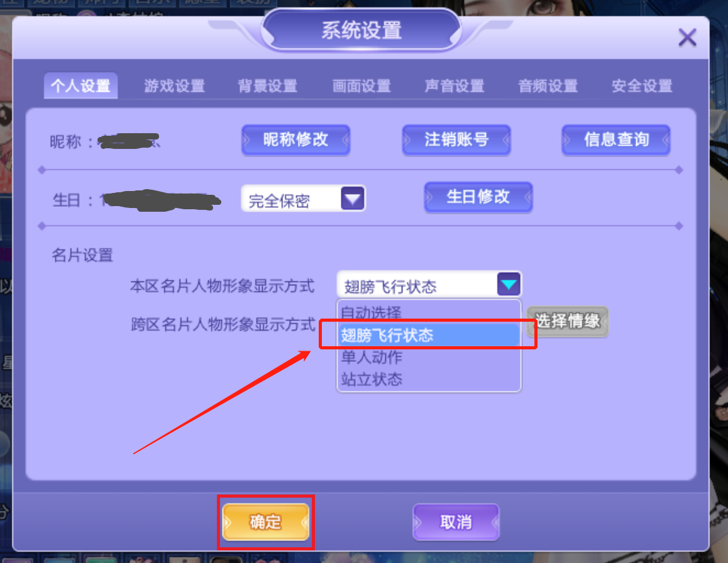Click the 注销账号 button
The width and height of the screenshot is (728, 563).
click(456, 139)
